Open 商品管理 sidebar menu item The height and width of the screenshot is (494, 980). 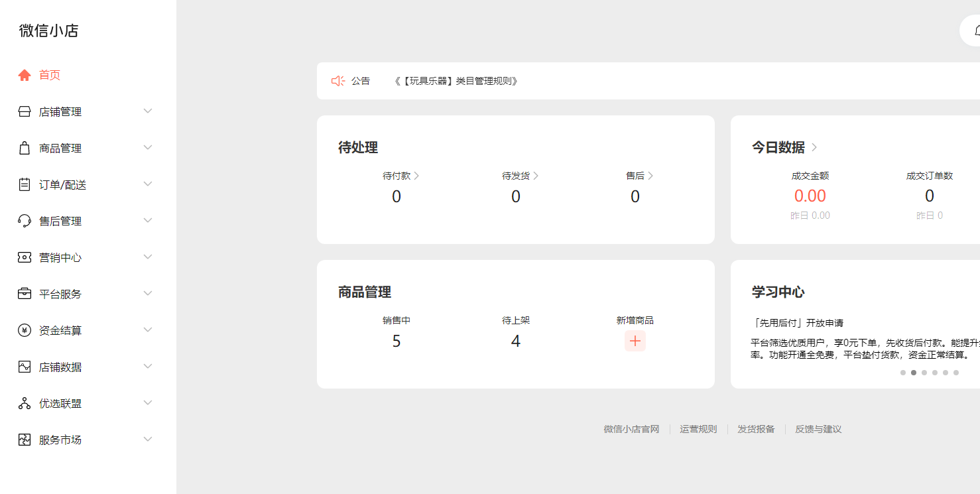pos(60,149)
